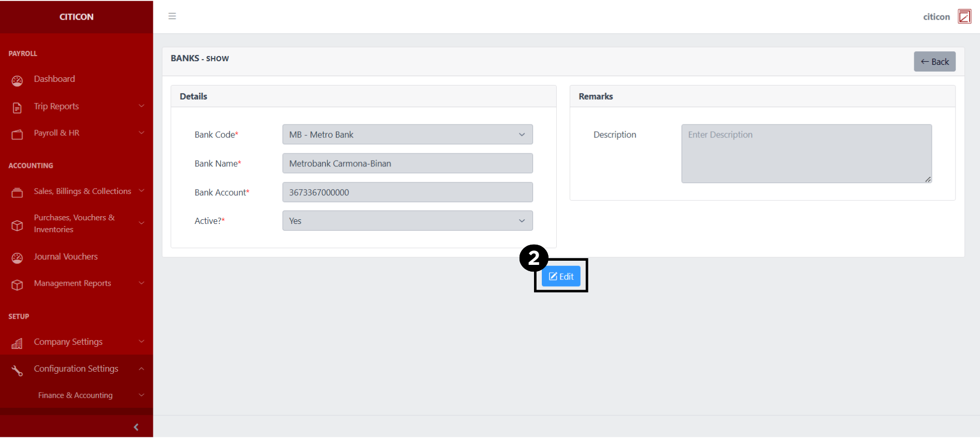This screenshot has height=438, width=980.
Task: Go to the Dashboard page
Action: [x=54, y=79]
